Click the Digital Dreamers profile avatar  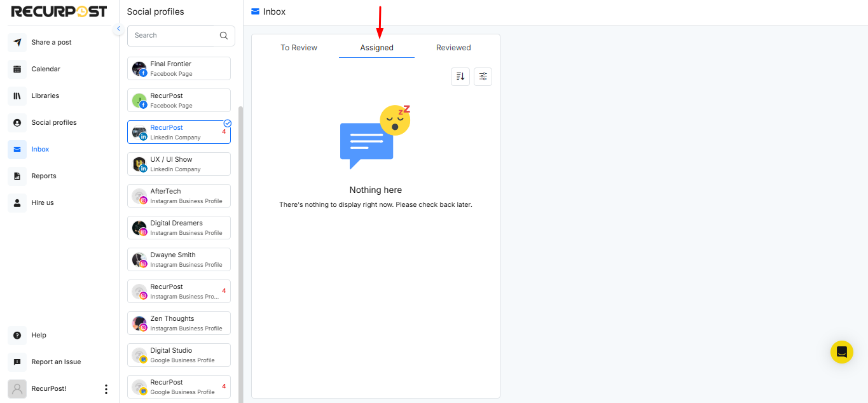pos(139,228)
